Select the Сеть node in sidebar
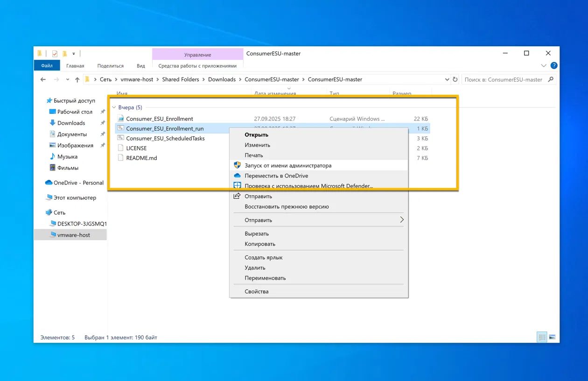588x381 pixels. [x=59, y=212]
